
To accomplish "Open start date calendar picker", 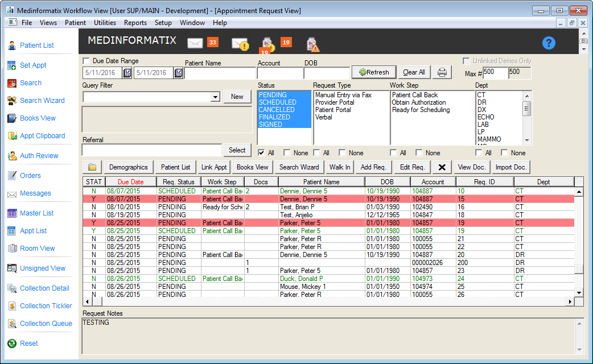I will pyautogui.click(x=127, y=73).
